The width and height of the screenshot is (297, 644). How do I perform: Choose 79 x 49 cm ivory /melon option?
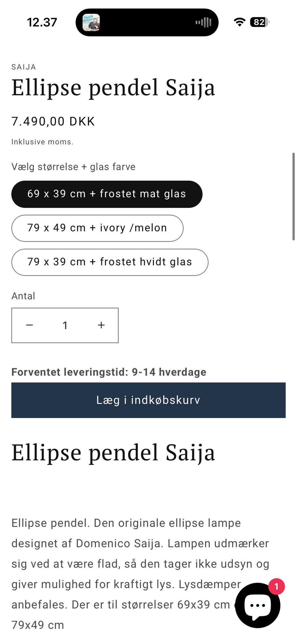point(97,228)
